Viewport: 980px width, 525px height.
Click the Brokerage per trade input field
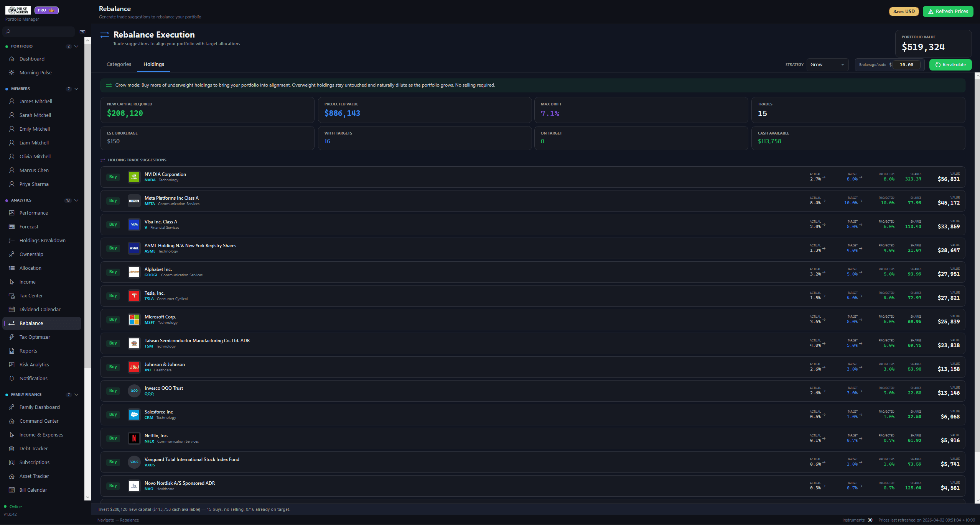coord(906,65)
